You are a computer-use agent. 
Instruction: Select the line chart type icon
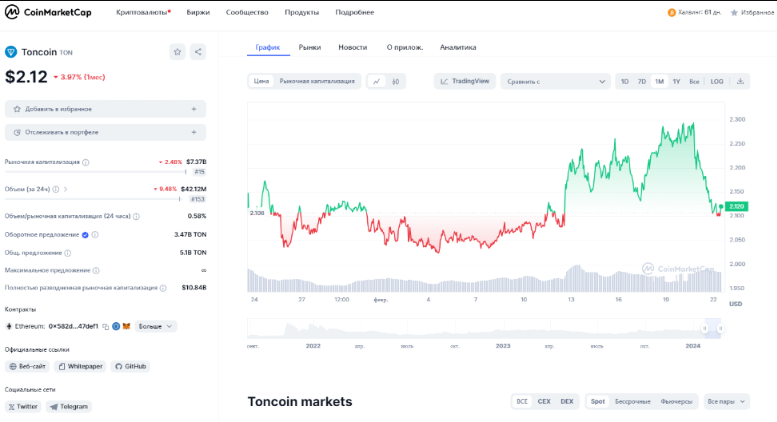[x=377, y=81]
